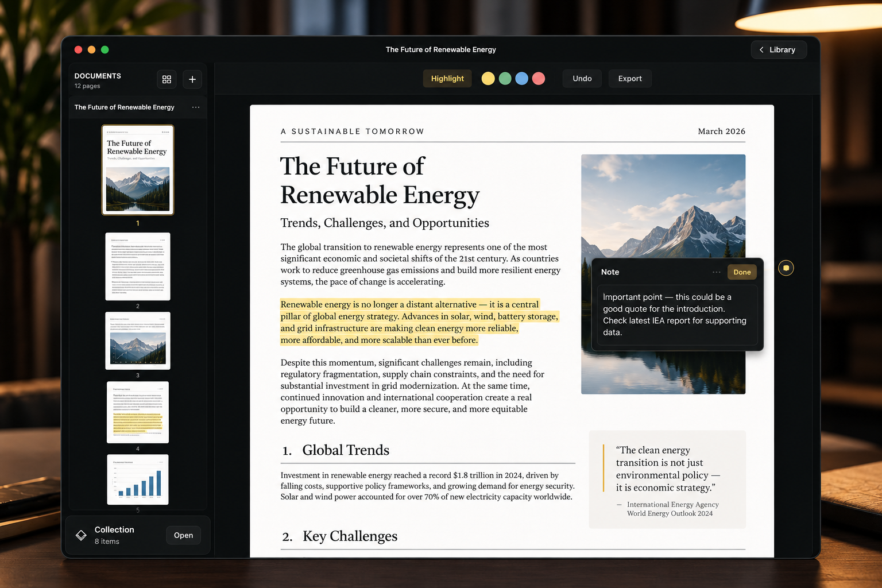Screen dimensions: 882x588
Task: Pick the yellow highlight color
Action: (x=488, y=79)
